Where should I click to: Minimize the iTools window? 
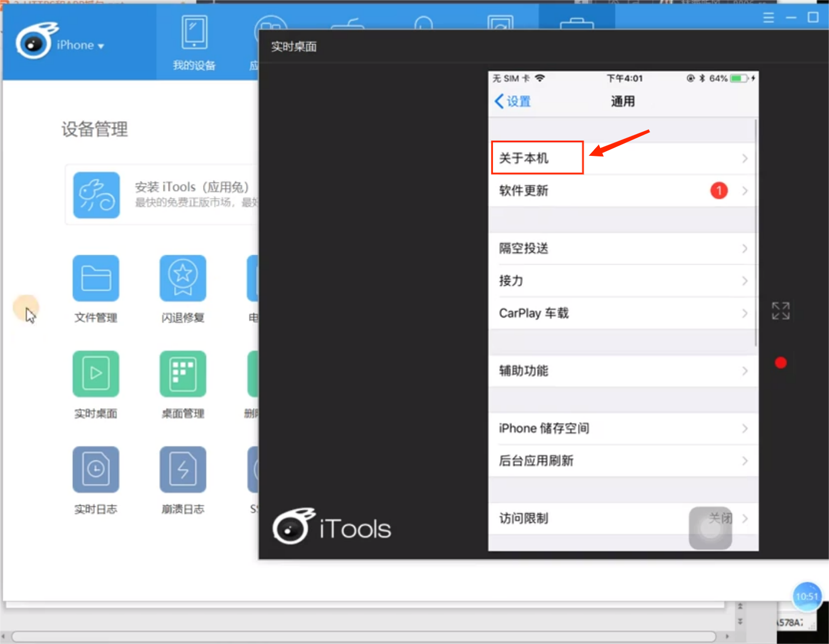coord(791,18)
